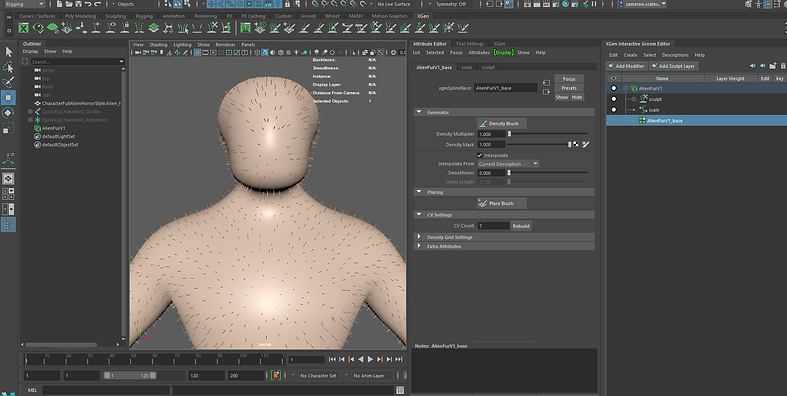Click the Script Editor icon on command line
This screenshot has width=787, height=396.
point(400,390)
